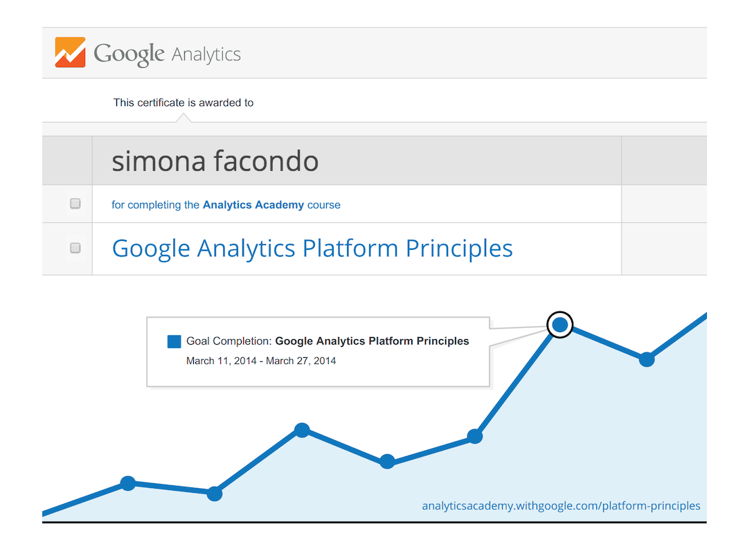Click the Analytics Academy bold link
This screenshot has height=560, width=743.
coord(253,205)
